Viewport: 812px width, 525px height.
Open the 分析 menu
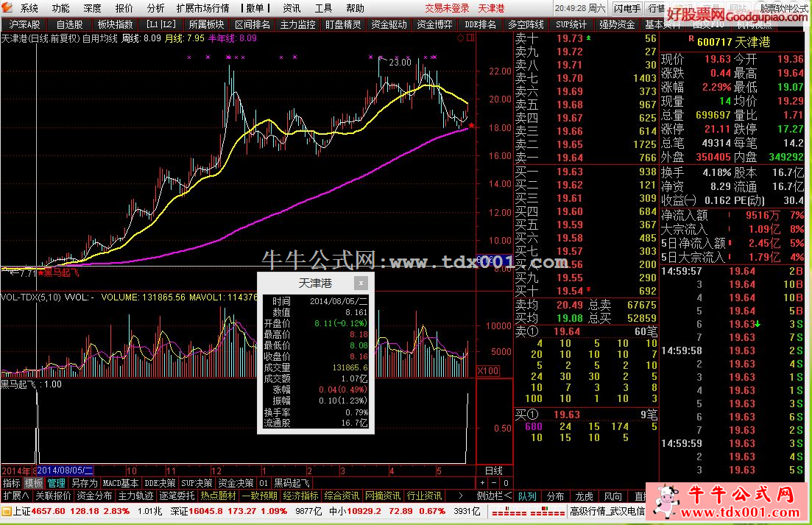point(155,8)
